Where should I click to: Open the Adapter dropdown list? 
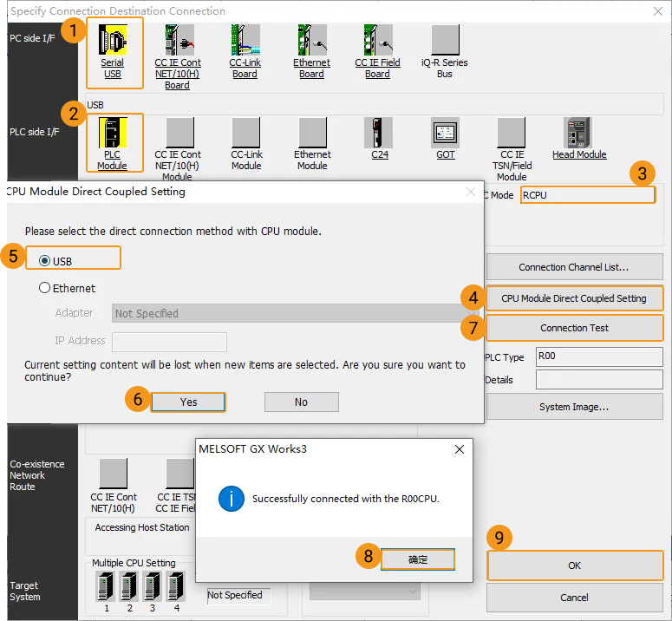click(295, 313)
